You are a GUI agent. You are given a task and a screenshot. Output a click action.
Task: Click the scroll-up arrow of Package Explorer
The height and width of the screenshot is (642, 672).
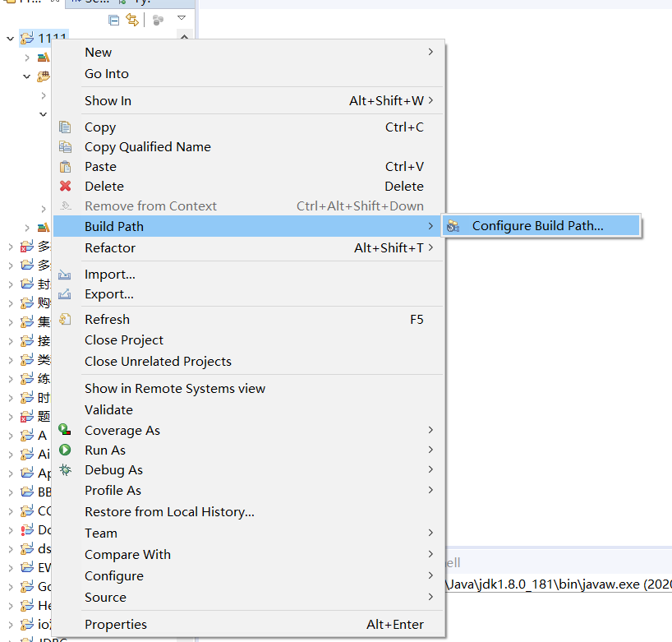(184, 36)
